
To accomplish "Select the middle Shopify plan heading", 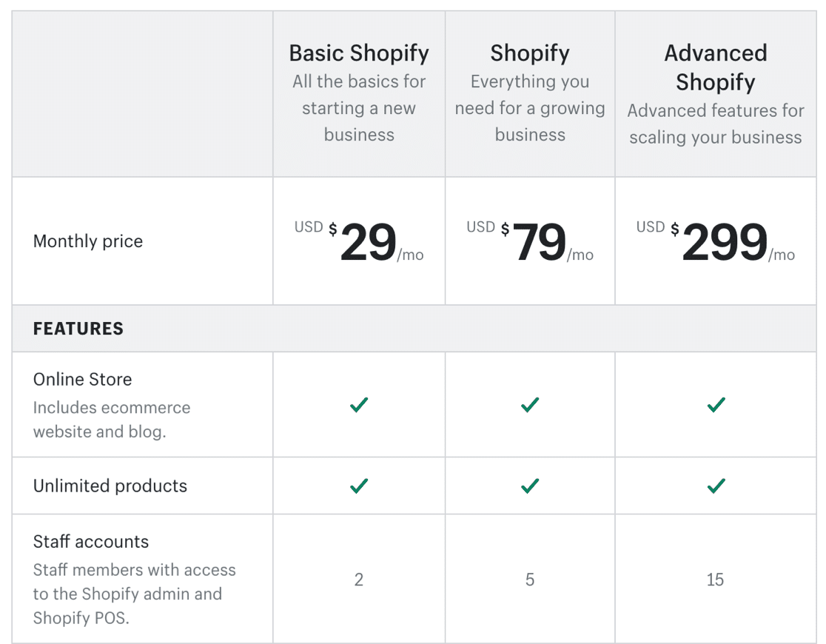I will point(530,53).
